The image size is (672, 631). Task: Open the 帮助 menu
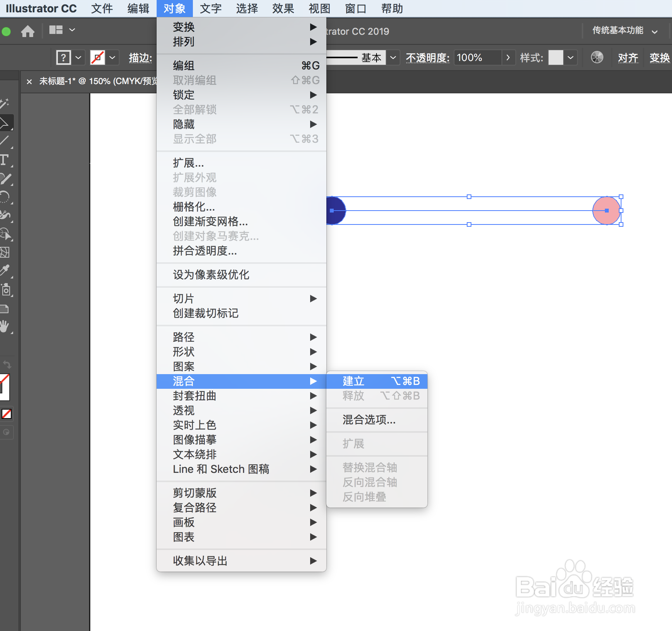(x=392, y=8)
